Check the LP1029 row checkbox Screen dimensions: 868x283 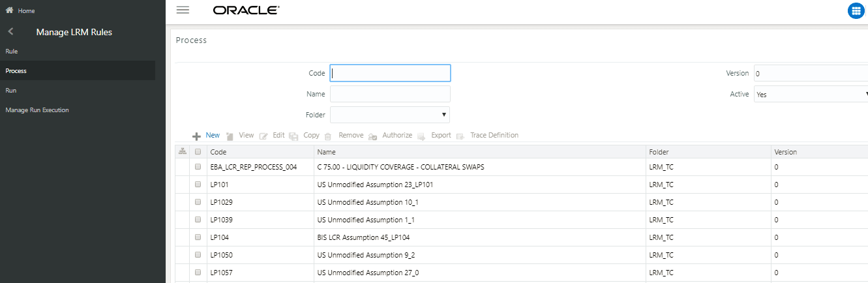point(198,202)
